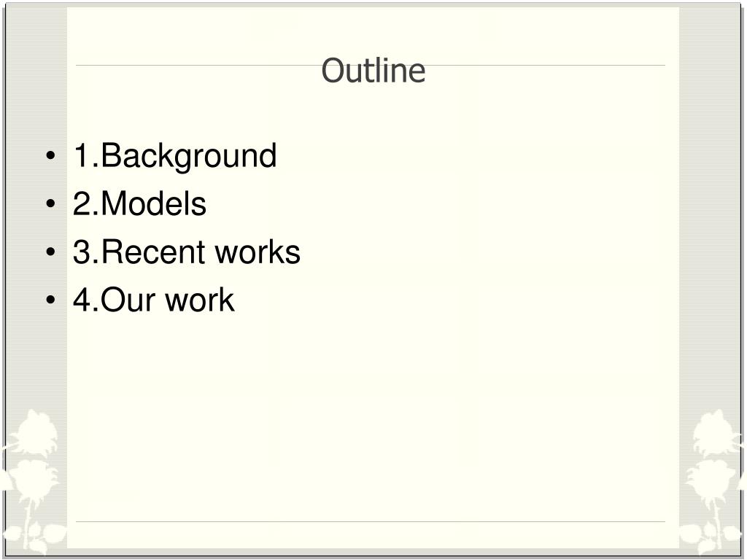Select the 1.Background bullet text

pyautogui.click(x=175, y=156)
